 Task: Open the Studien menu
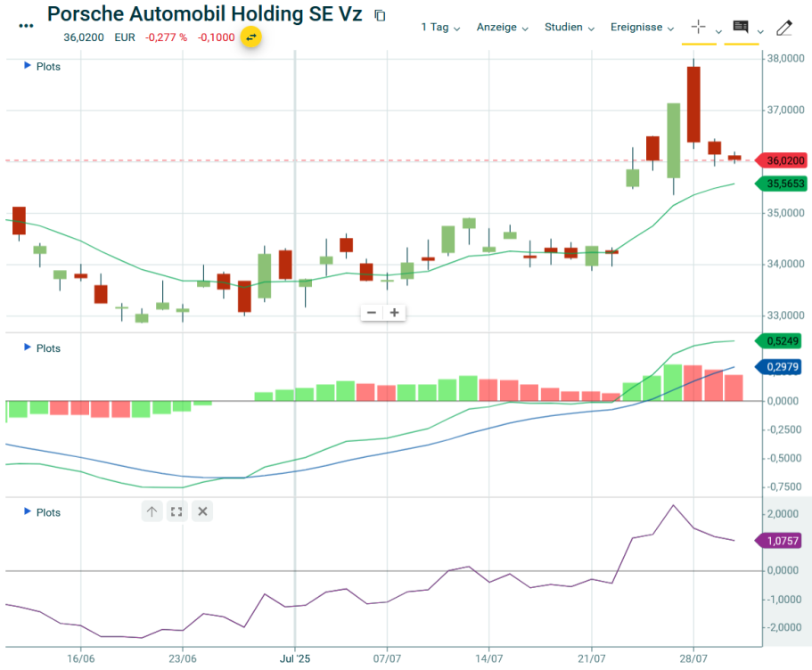coord(570,28)
